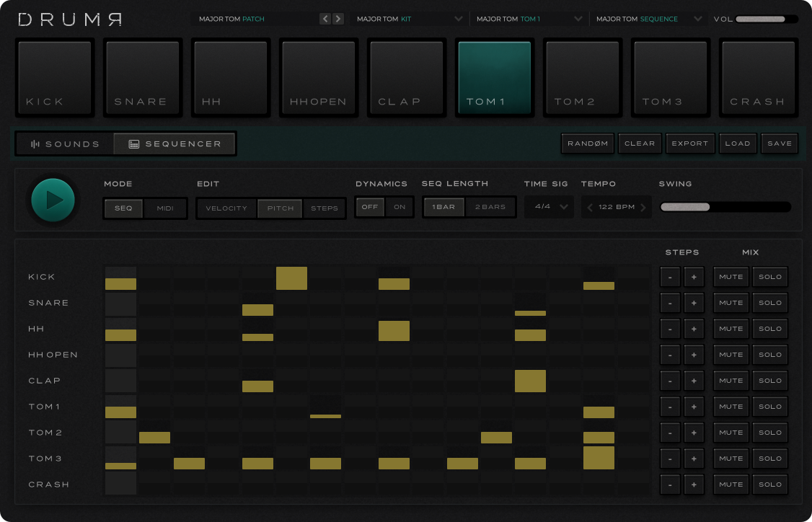Trigger the SNARE drum pad

click(x=143, y=78)
